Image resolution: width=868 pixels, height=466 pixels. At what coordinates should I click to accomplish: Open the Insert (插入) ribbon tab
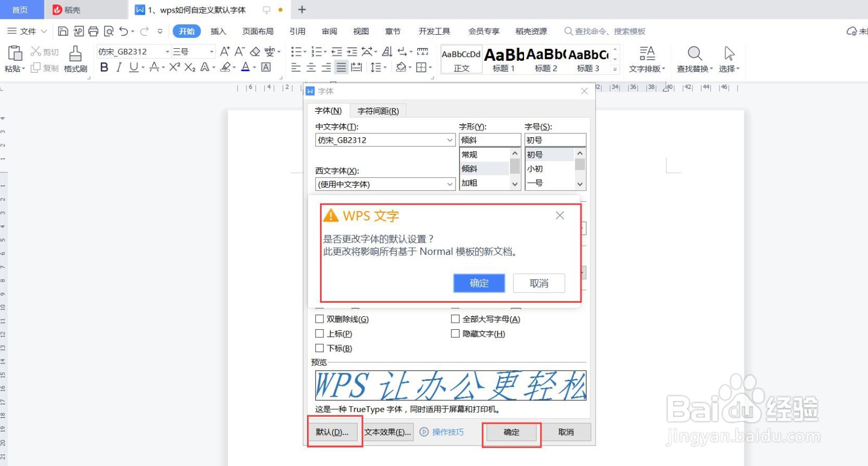(218, 31)
